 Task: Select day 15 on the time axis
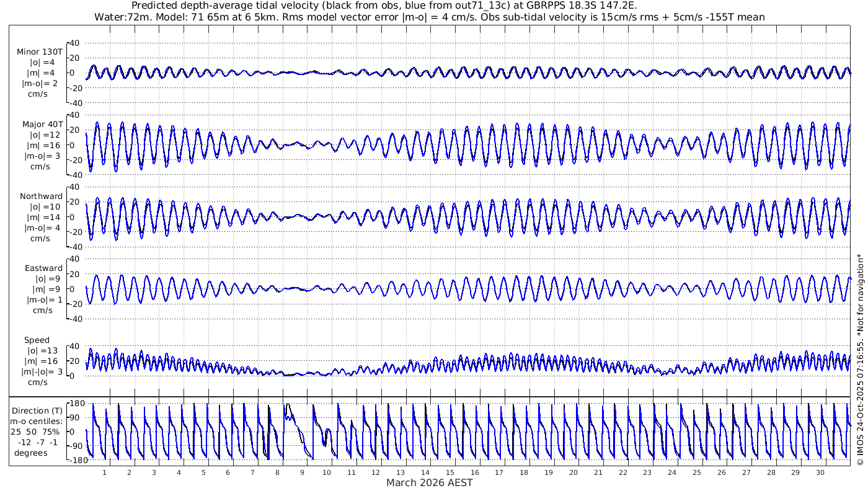pos(450,472)
